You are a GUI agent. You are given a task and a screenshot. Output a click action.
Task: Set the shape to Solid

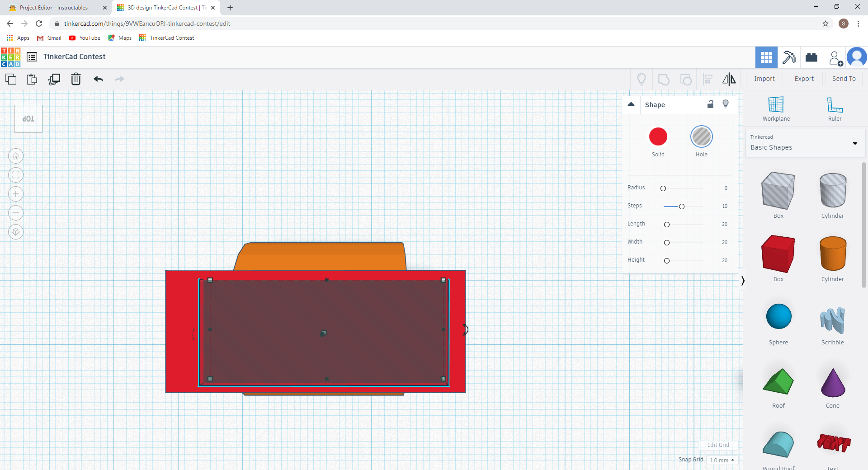pos(658,136)
